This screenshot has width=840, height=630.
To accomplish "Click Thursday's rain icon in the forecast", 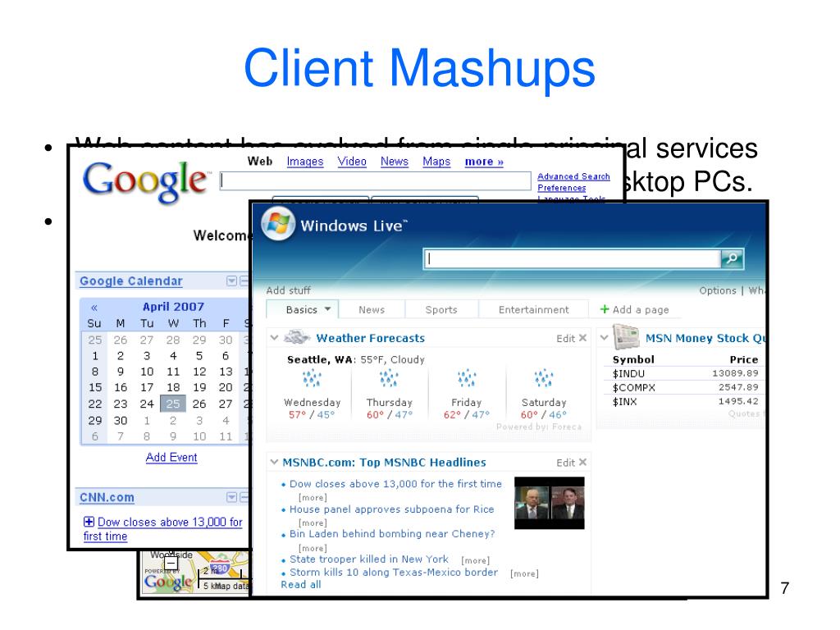I will [389, 377].
